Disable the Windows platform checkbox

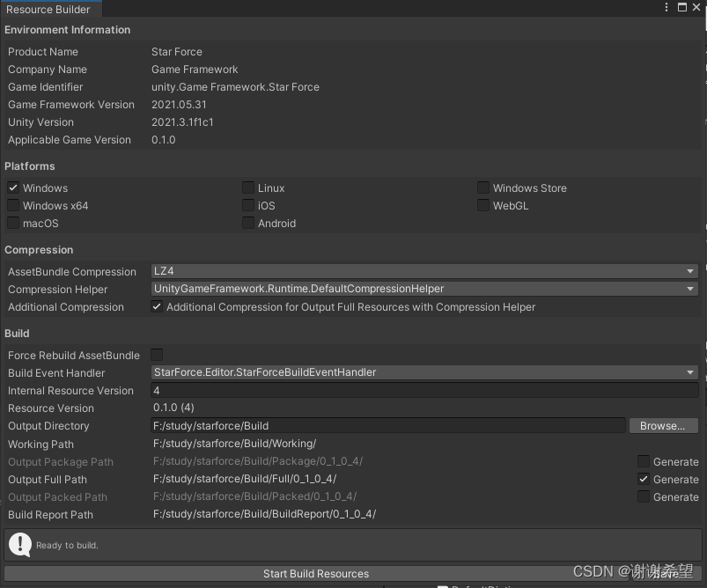click(x=12, y=187)
